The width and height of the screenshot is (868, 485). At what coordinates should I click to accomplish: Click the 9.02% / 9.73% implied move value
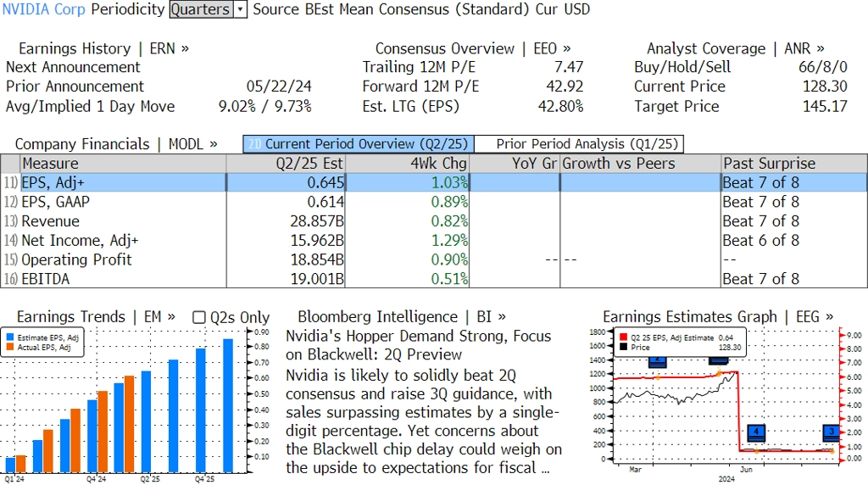click(264, 106)
